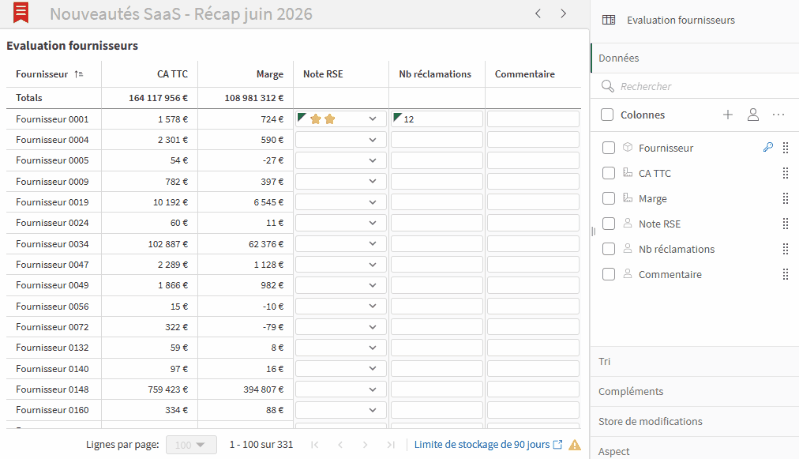Viewport: 799px width, 459px height.
Task: Go to last page arrow
Action: [391, 445]
